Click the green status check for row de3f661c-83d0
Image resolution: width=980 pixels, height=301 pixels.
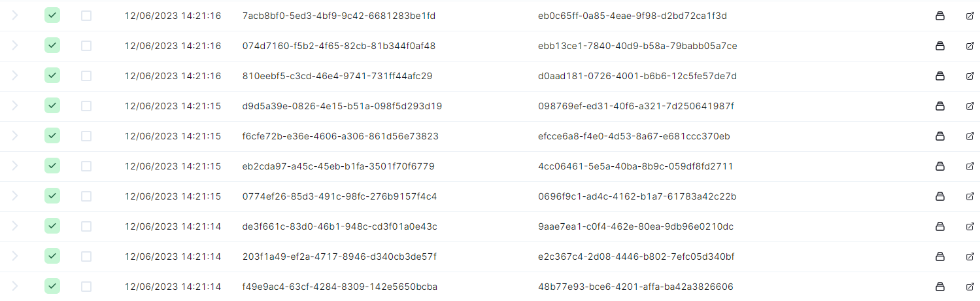point(52,226)
